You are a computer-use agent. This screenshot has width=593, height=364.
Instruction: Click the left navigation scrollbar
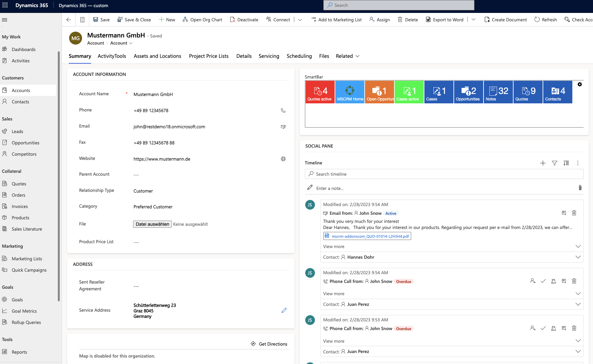[59, 176]
